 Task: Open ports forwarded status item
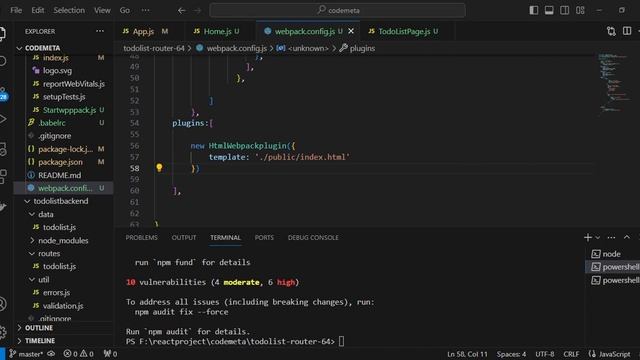click(x=110, y=354)
